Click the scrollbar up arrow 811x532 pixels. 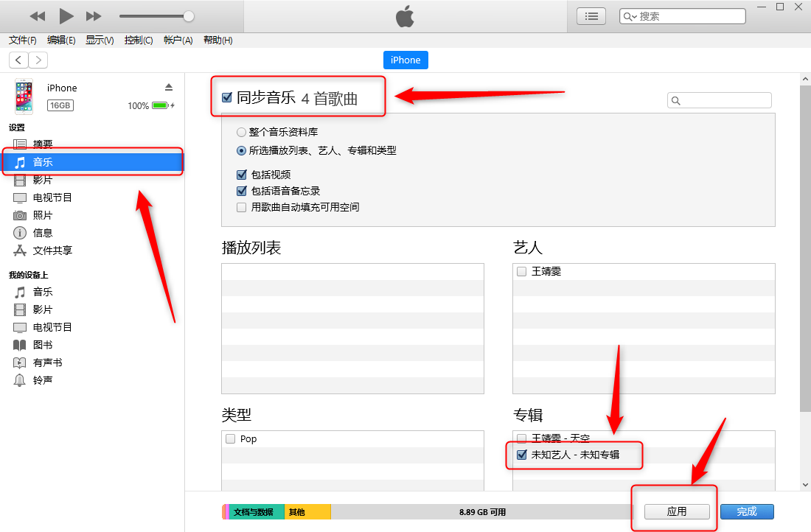805,80
